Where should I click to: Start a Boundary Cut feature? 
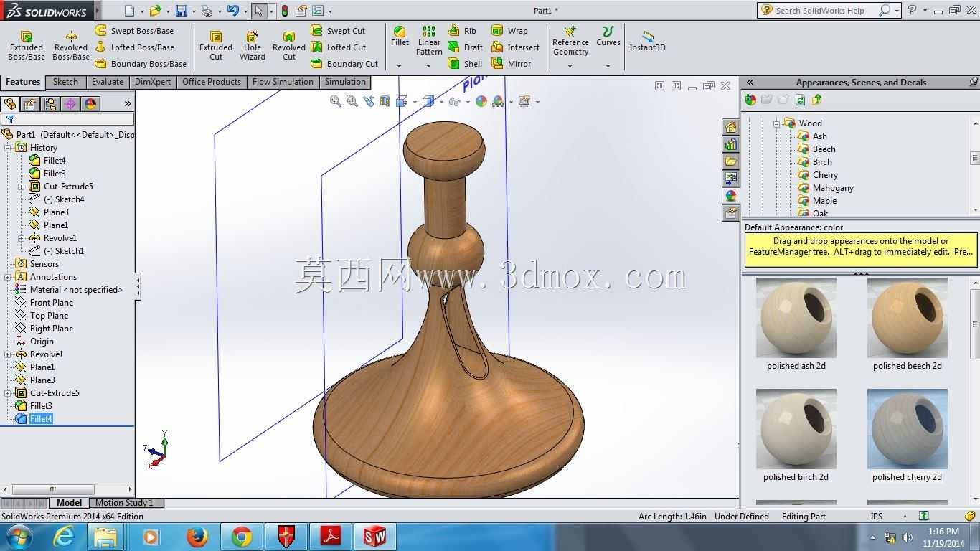point(344,64)
